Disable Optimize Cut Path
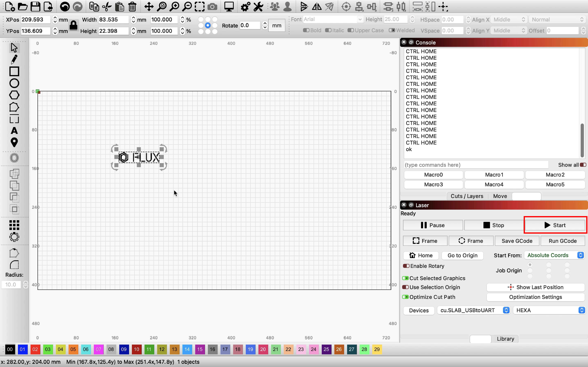The width and height of the screenshot is (588, 367). click(x=405, y=297)
